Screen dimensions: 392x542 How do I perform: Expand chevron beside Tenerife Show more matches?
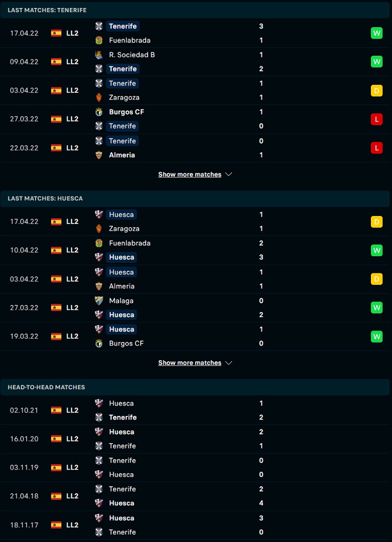point(229,174)
